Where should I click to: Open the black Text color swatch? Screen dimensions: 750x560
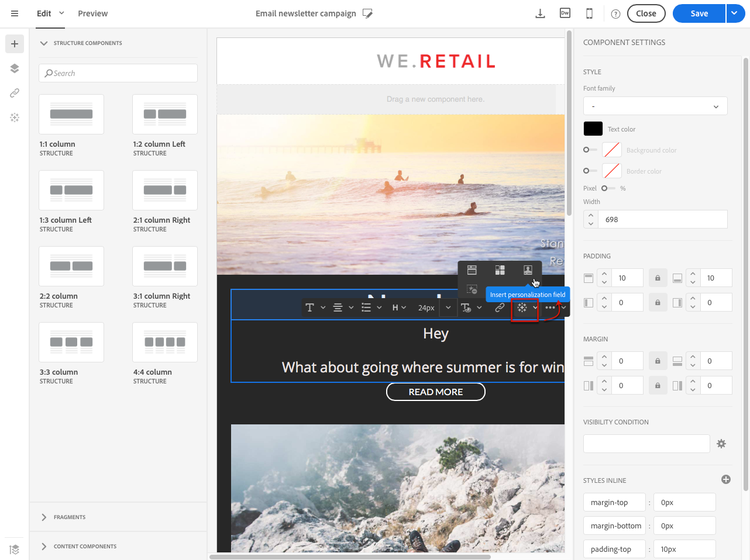pyautogui.click(x=593, y=129)
